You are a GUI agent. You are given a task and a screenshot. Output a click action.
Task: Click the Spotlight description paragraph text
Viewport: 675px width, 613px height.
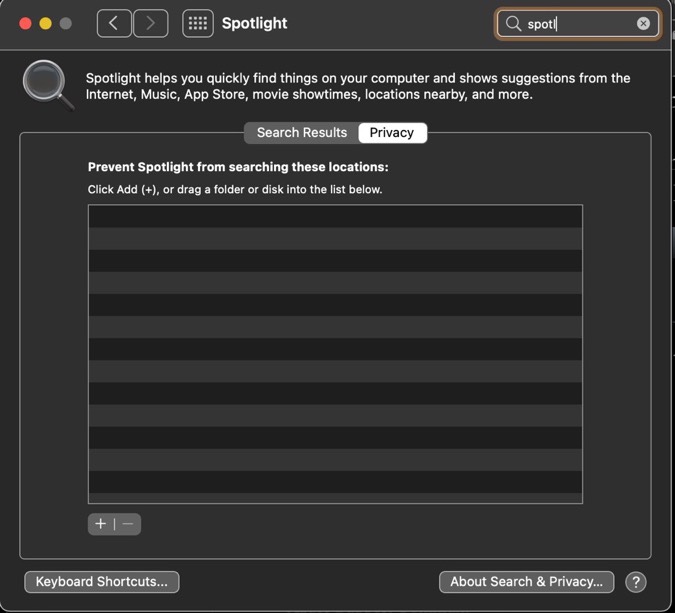(358, 86)
